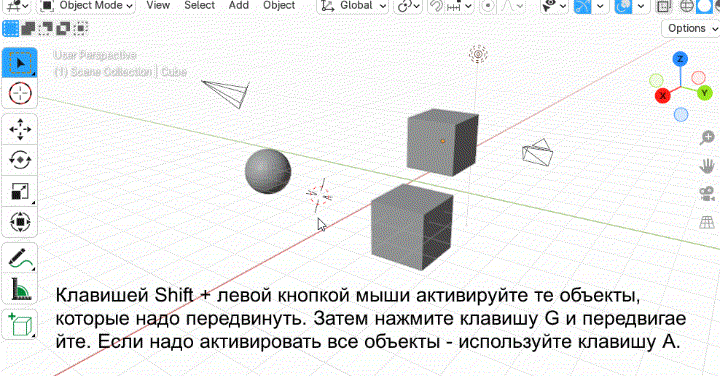Select the light object above the cubes

(x=478, y=55)
